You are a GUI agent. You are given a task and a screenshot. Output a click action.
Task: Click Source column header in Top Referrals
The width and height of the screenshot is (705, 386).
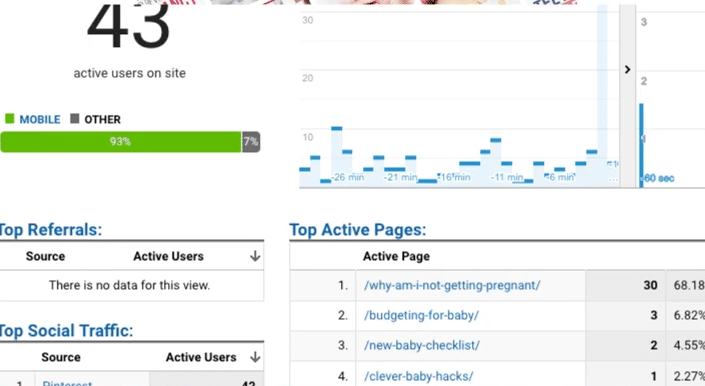(x=45, y=256)
